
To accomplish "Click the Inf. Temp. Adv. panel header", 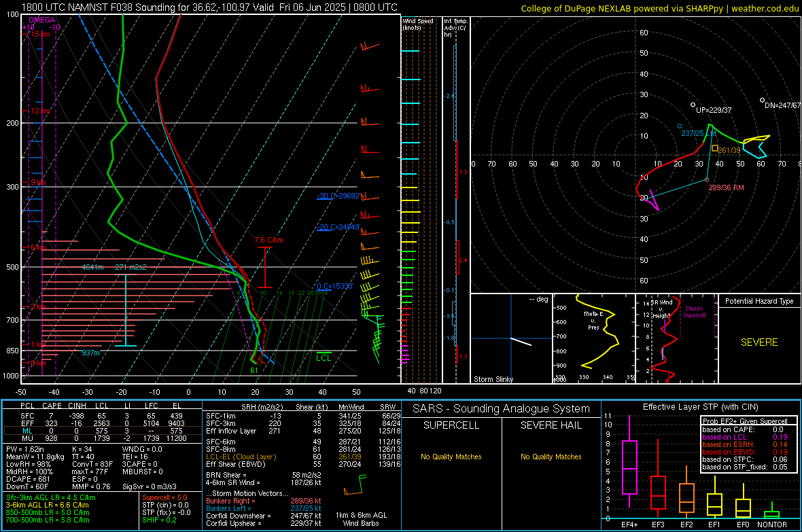I will tap(455, 28).
